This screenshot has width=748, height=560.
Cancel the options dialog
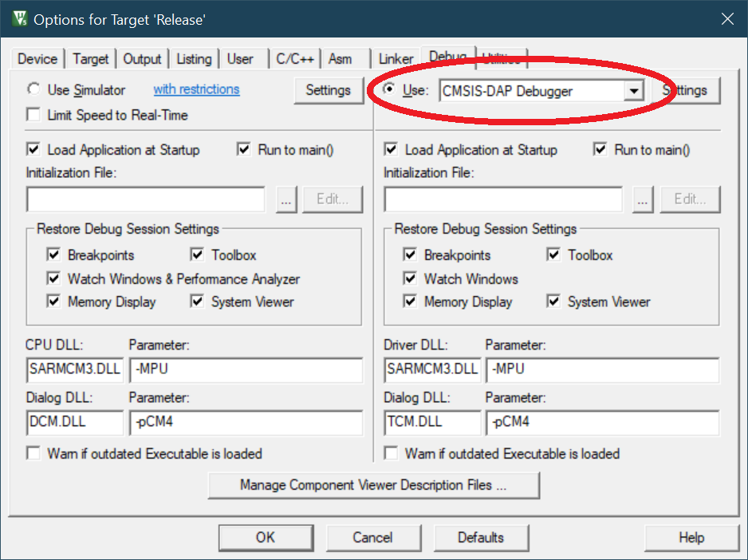point(373,538)
